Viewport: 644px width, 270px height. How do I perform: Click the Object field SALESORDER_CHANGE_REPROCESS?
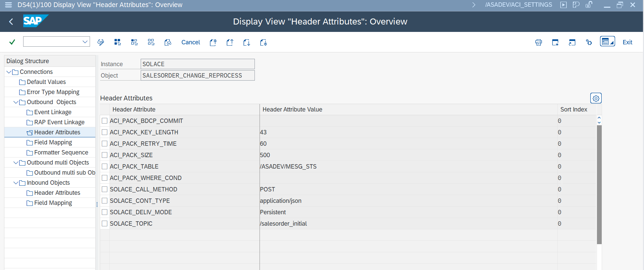(197, 76)
